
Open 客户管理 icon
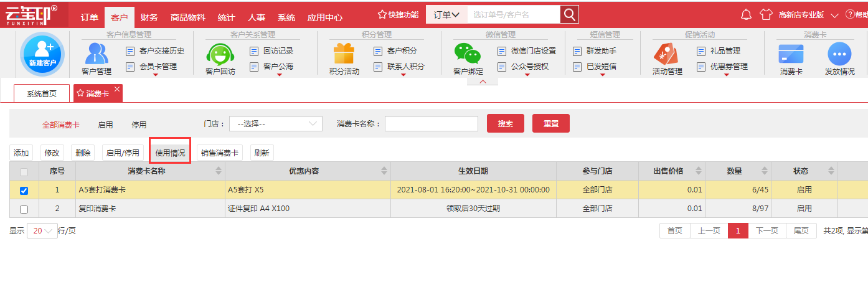(x=96, y=54)
